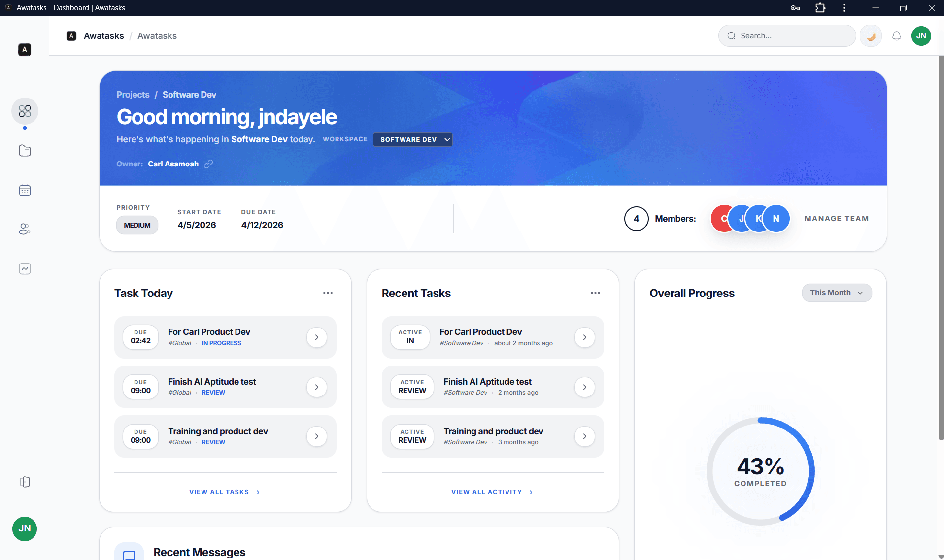Screen dimensions: 944x560
Task: Open the This Month period dropdown
Action: click(x=837, y=293)
